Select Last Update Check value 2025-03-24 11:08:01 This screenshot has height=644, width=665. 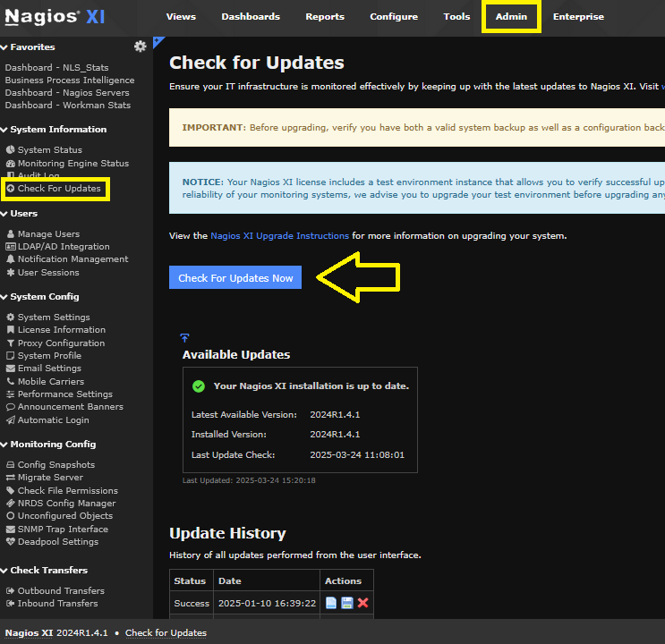pyautogui.click(x=357, y=455)
